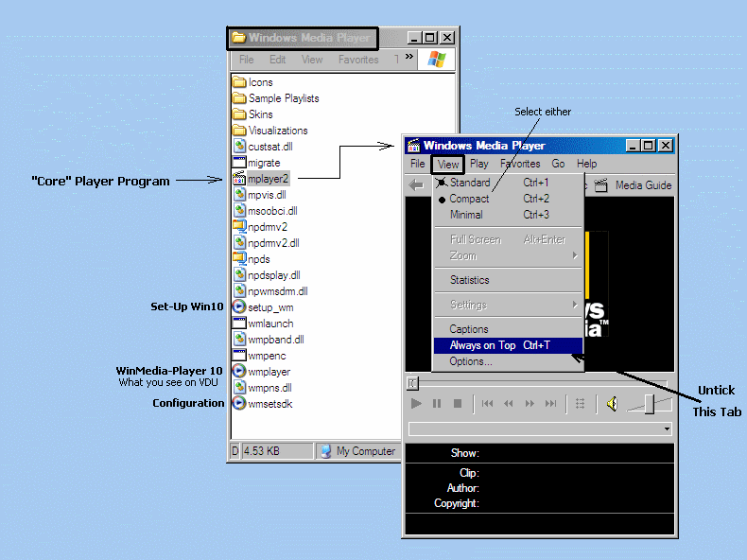Click the Fast Forward button
The image size is (747, 560).
coord(530,404)
